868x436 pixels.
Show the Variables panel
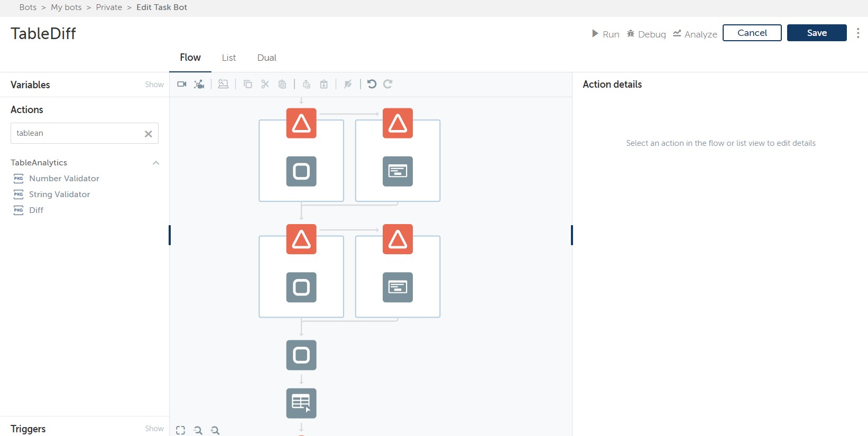154,85
